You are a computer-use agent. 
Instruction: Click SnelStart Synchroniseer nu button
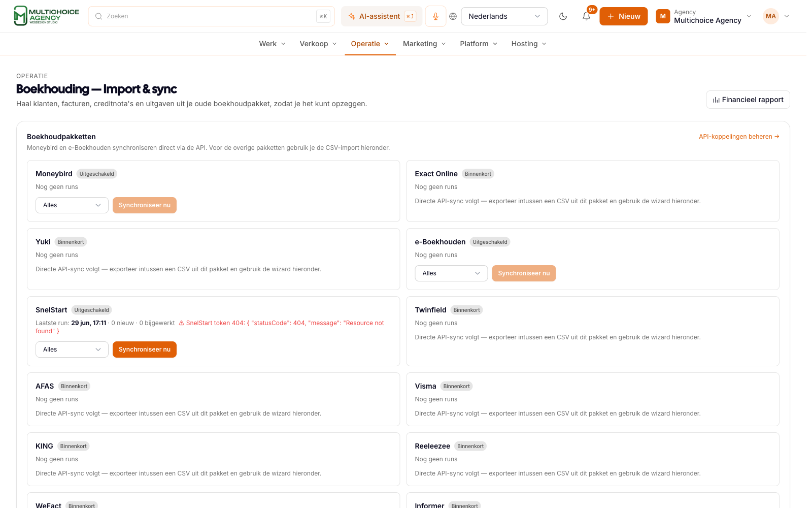click(x=145, y=350)
